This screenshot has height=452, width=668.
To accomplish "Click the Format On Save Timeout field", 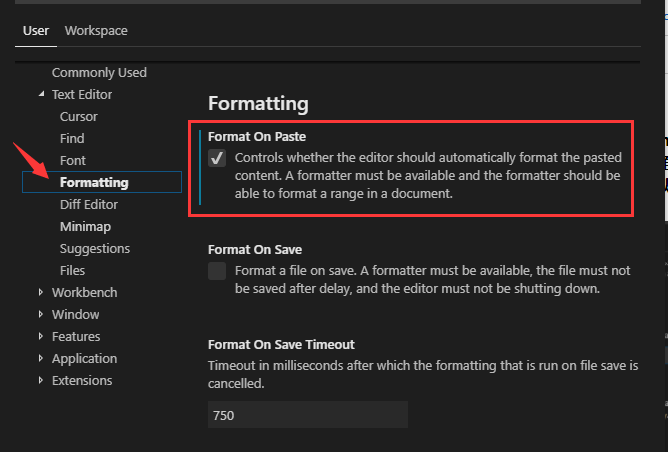I will pyautogui.click(x=307, y=414).
